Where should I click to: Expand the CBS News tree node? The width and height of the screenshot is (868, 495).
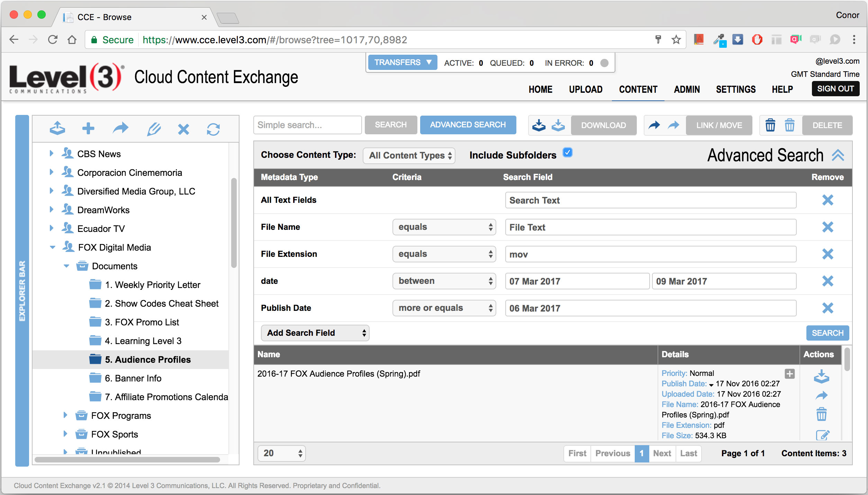point(51,153)
